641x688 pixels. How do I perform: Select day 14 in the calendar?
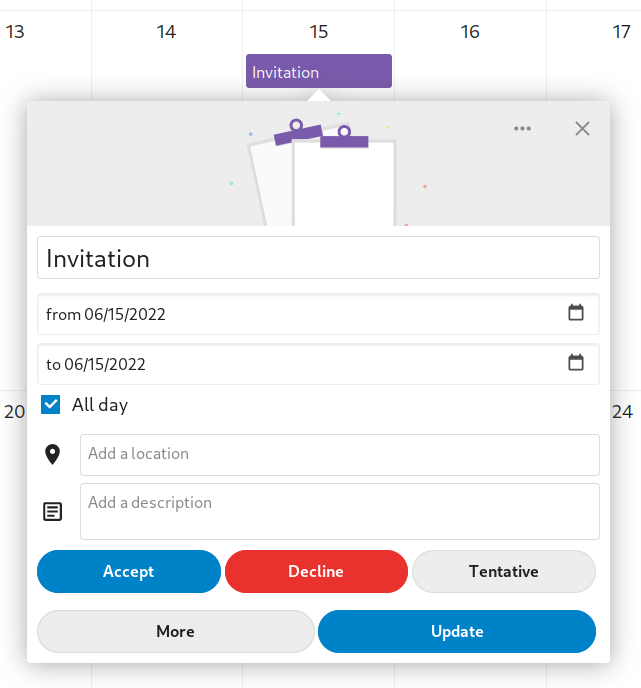tap(166, 32)
